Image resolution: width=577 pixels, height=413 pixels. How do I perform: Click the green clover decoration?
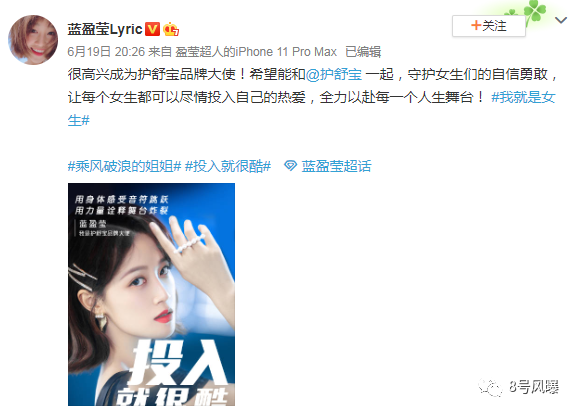click(x=535, y=10)
